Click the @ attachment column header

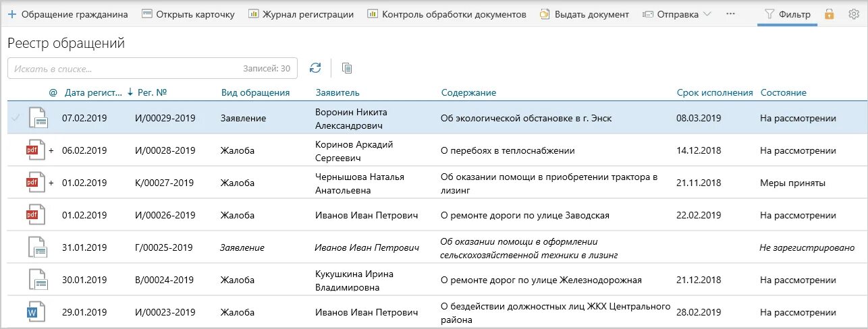(53, 92)
